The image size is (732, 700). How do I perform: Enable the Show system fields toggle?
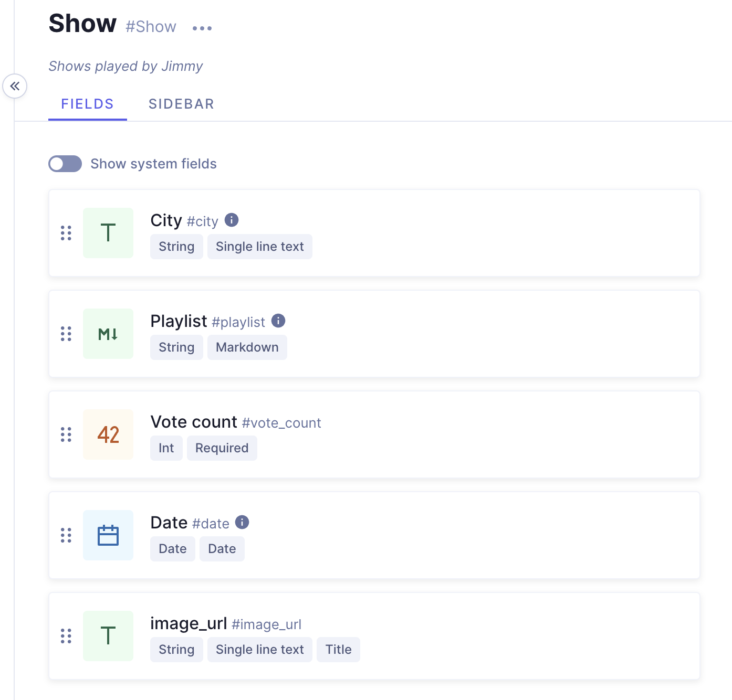pyautogui.click(x=65, y=164)
